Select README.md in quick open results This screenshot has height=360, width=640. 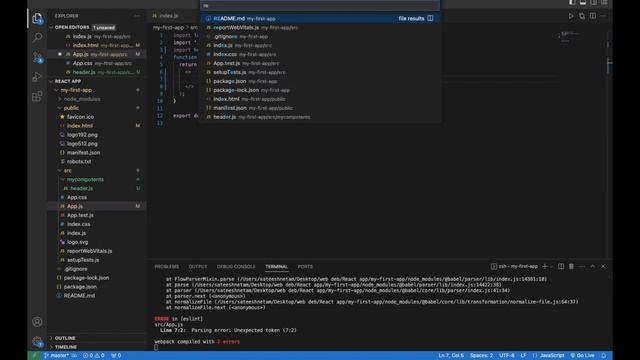[320, 18]
